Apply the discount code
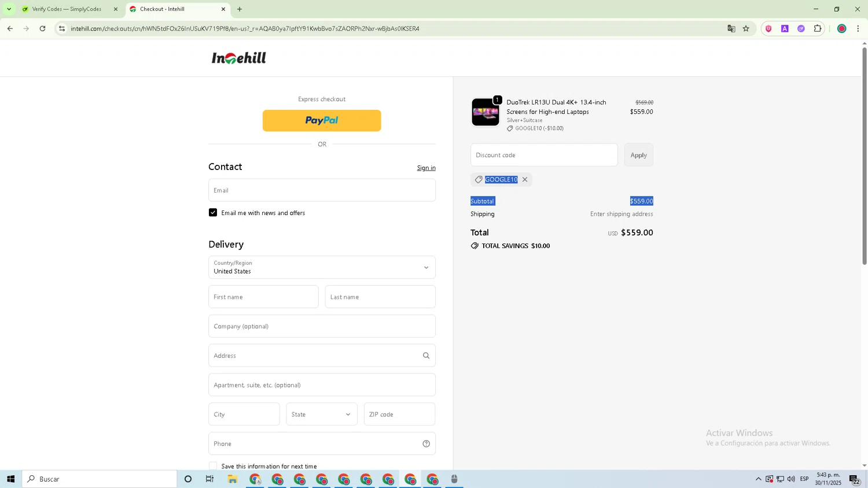 (638, 155)
